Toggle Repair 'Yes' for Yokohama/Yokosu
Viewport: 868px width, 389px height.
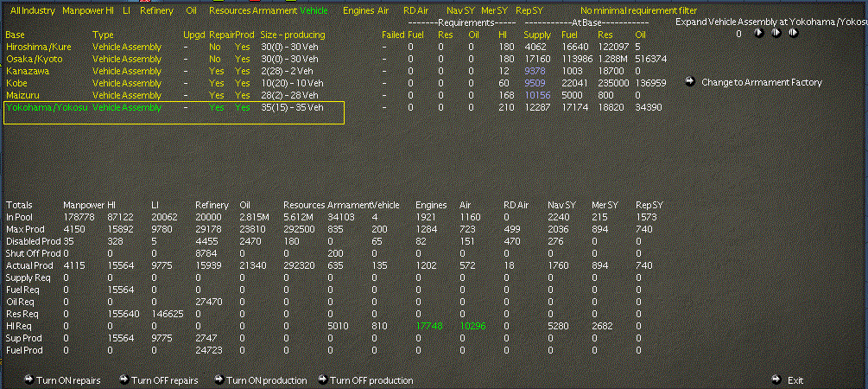click(217, 107)
